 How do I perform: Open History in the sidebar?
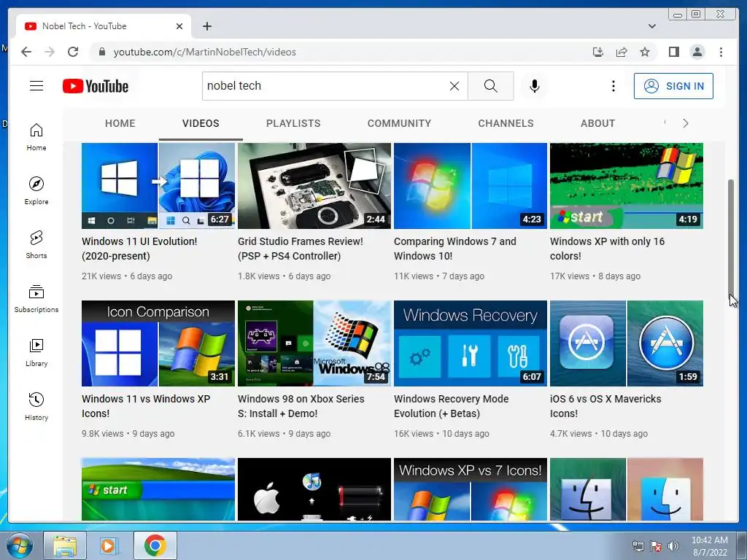click(36, 406)
